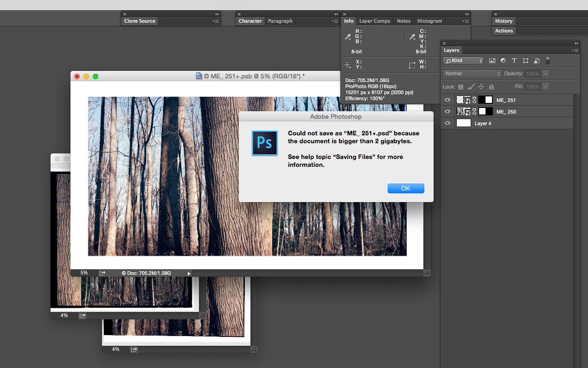This screenshot has height=368, width=588.
Task: Filter layers by shape layers icon
Action: coord(525,61)
